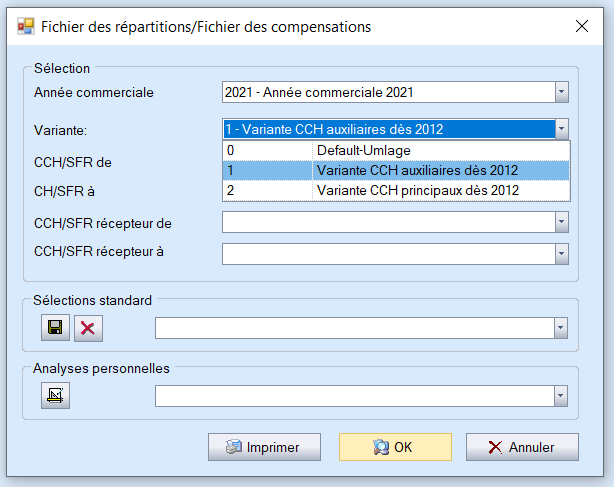Screen dimensions: 614x487
Task: Close the Fichier des répartitions dialog
Action: 581,27
